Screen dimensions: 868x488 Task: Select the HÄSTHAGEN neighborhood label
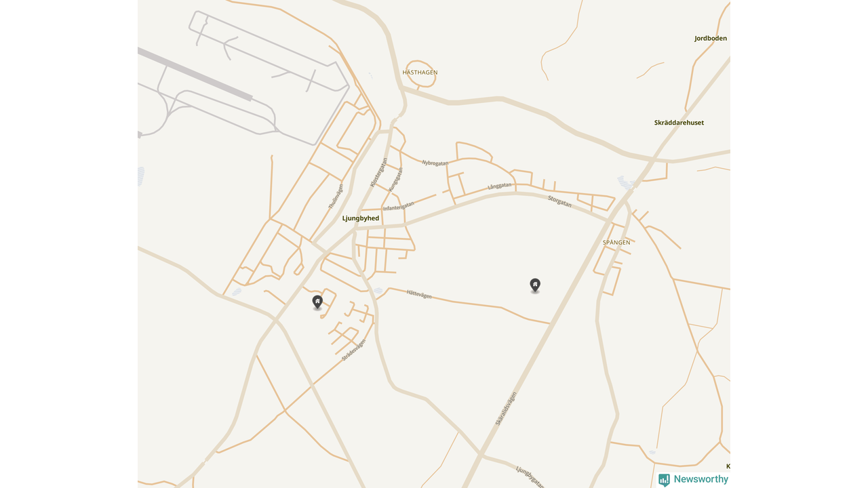420,72
